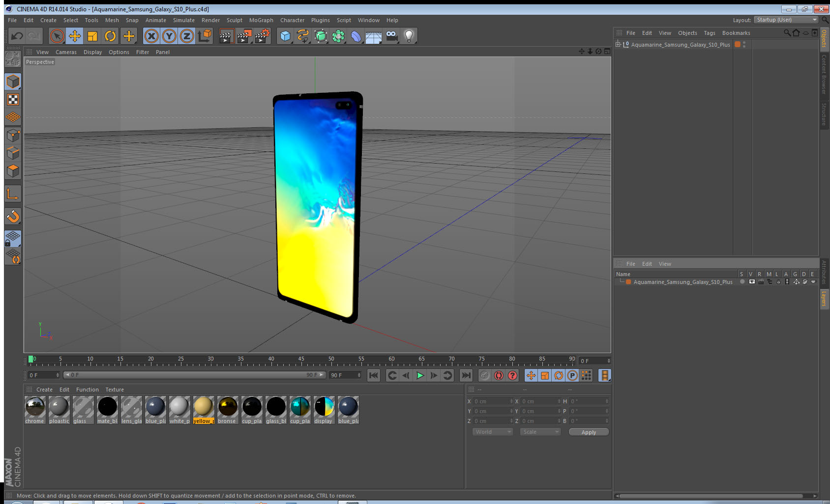830x504 pixels.
Task: Toggle Snap magnet icon
Action: 13,216
